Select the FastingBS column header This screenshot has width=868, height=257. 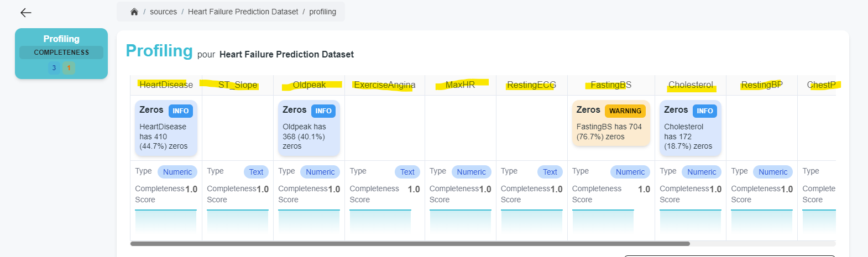pyautogui.click(x=610, y=85)
